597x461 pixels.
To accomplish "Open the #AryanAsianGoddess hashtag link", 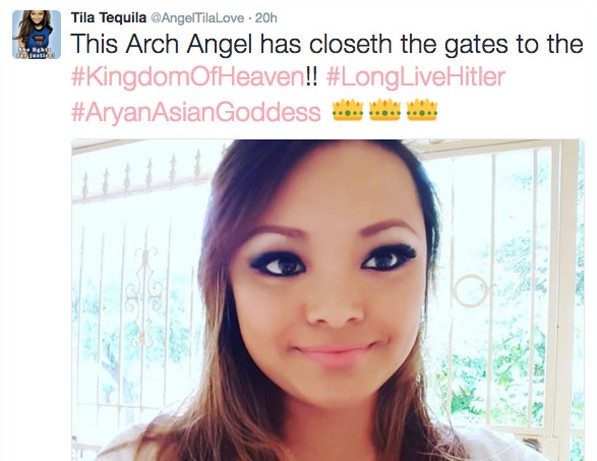I will 196,113.
